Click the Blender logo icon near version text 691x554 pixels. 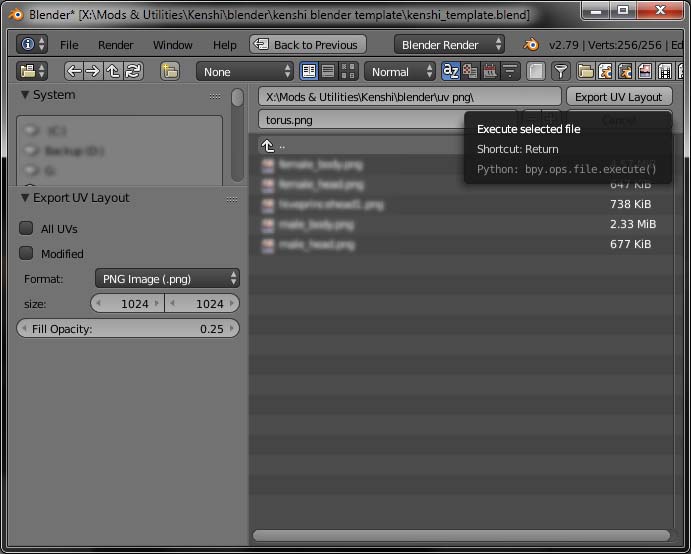click(x=531, y=44)
